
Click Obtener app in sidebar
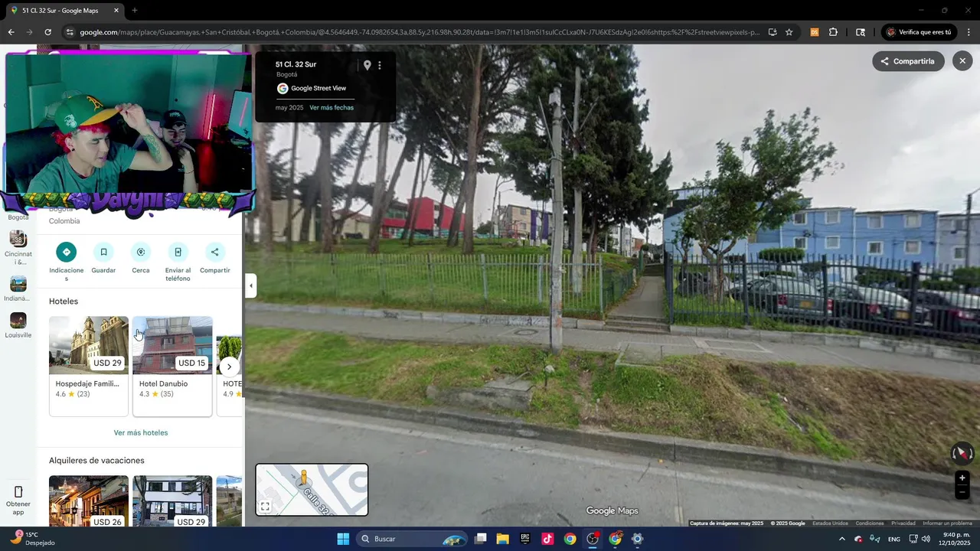pos(18,500)
